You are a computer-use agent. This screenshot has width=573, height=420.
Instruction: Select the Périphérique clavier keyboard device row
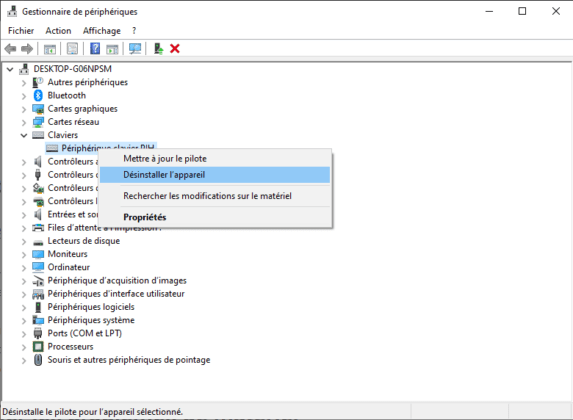(x=101, y=148)
